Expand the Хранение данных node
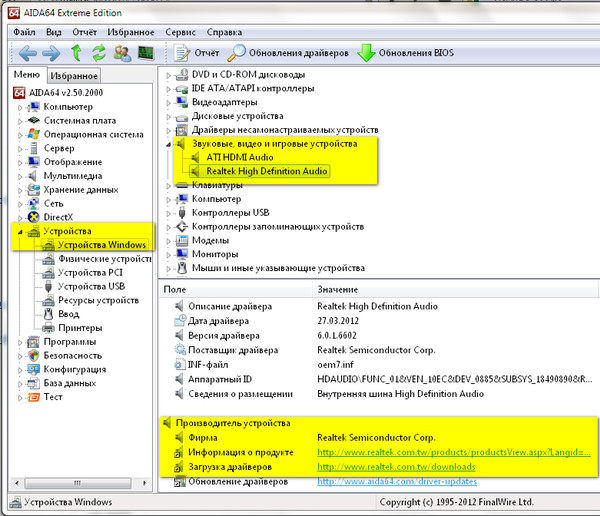The image size is (600, 516). click(x=20, y=190)
